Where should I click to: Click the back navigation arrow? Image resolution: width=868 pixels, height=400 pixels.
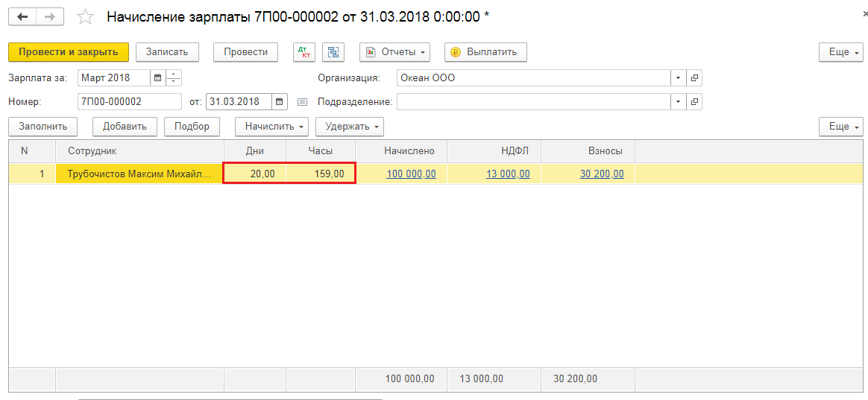[x=22, y=16]
